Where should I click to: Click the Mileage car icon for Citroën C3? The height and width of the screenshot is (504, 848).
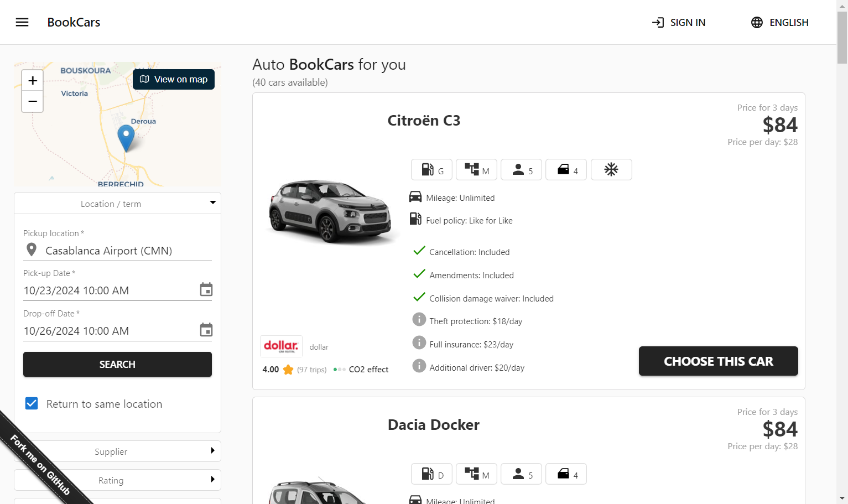(415, 197)
